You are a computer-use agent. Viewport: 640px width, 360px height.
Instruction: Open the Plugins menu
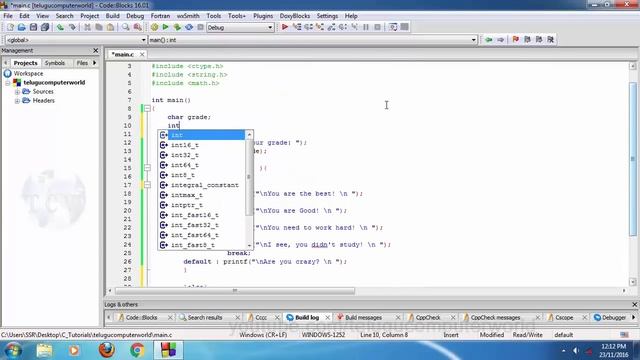[x=263, y=16]
